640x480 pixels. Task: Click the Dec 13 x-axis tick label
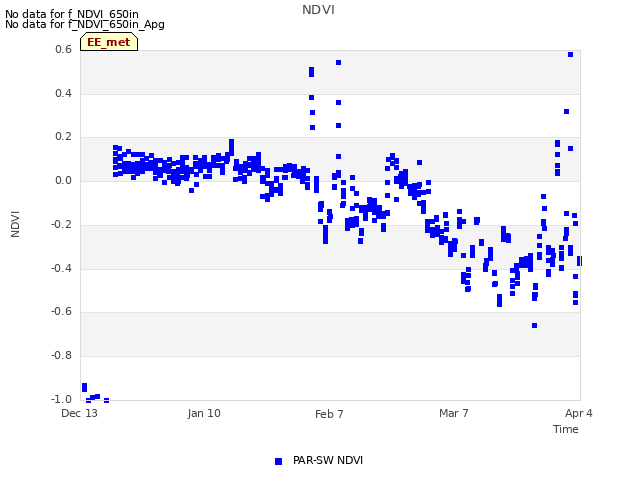tap(80, 413)
